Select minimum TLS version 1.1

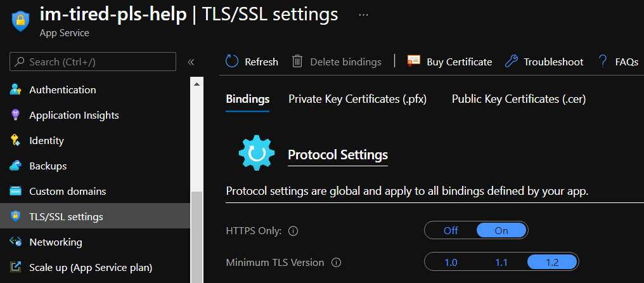pyautogui.click(x=501, y=262)
